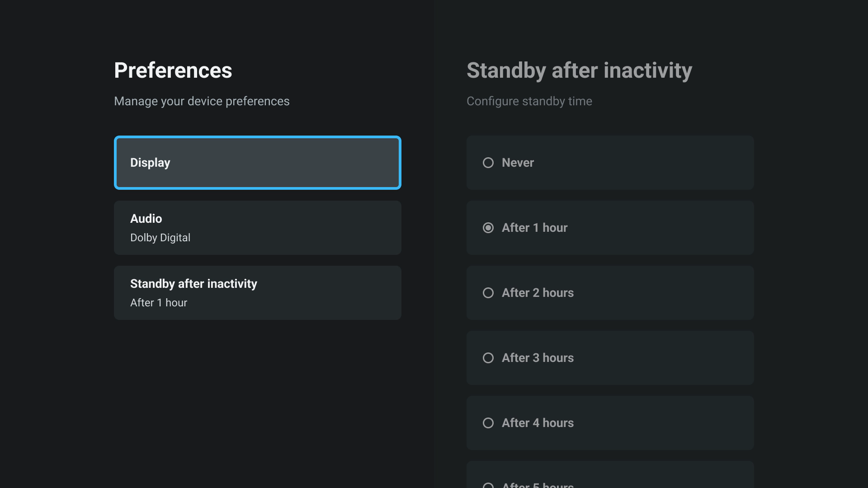Click the Manage your device preferences text
Viewport: 868px width, 488px height.
(202, 101)
